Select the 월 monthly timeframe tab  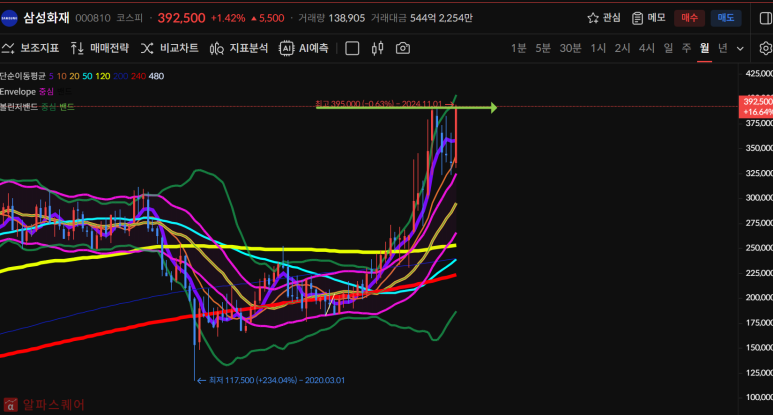click(704, 48)
